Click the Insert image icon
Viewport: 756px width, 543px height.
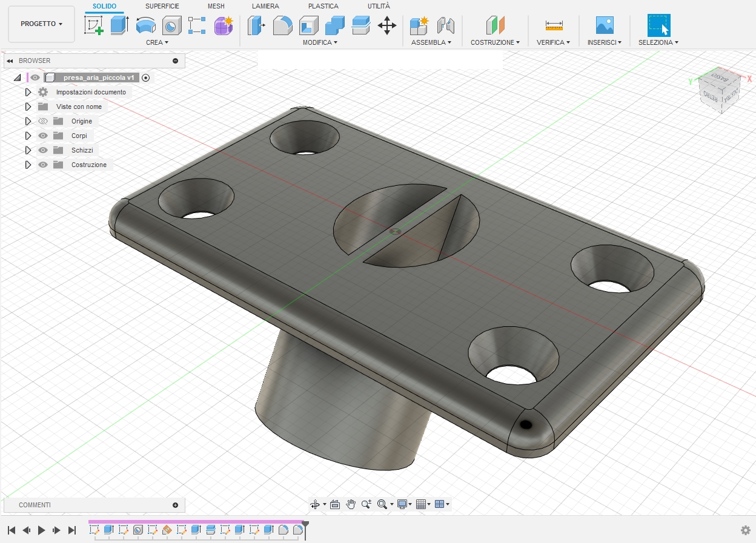pos(605,25)
